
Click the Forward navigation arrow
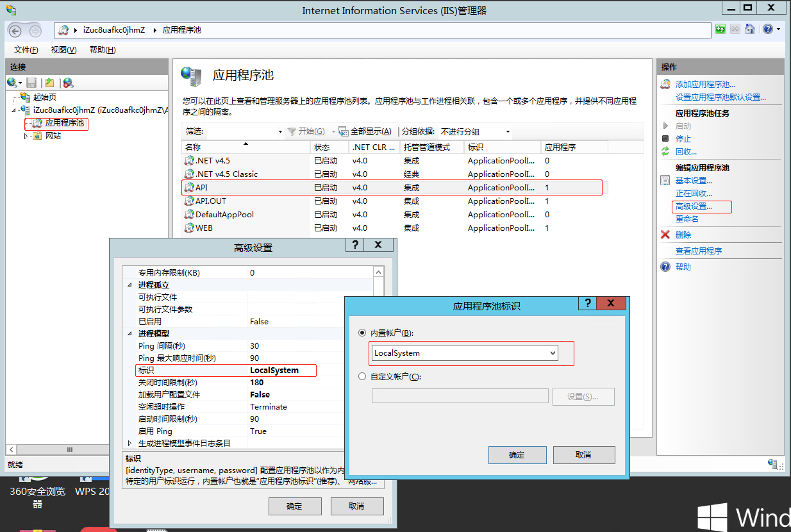click(35, 30)
